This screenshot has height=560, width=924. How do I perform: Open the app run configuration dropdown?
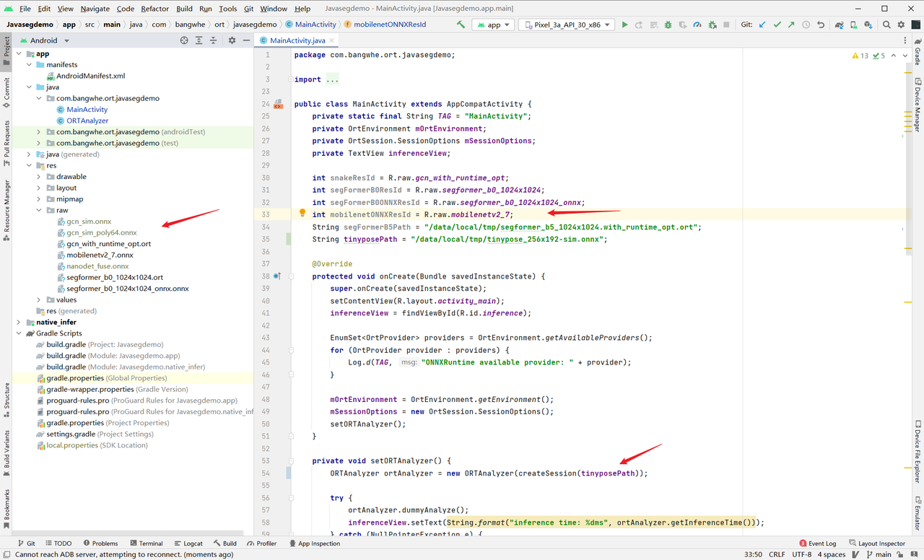point(493,25)
